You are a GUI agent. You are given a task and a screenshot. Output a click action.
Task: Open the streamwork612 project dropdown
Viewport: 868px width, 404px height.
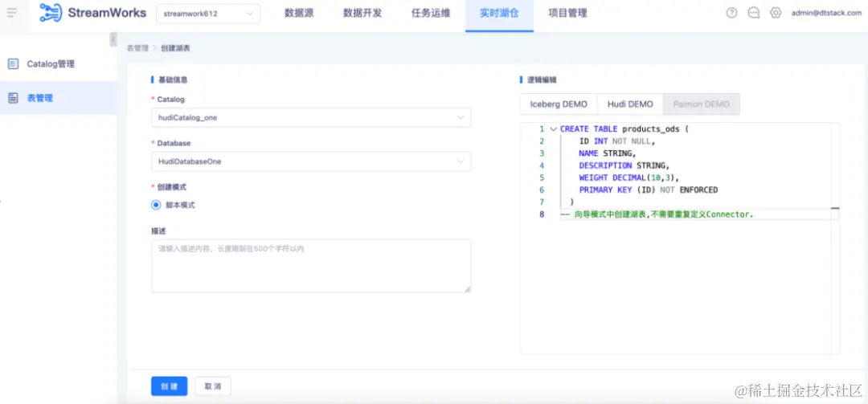pyautogui.click(x=208, y=14)
